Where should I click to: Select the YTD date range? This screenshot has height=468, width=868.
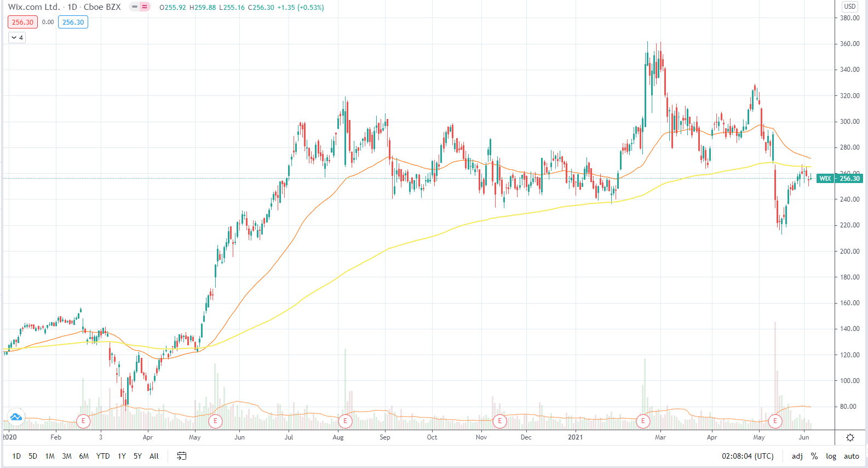[x=103, y=456]
